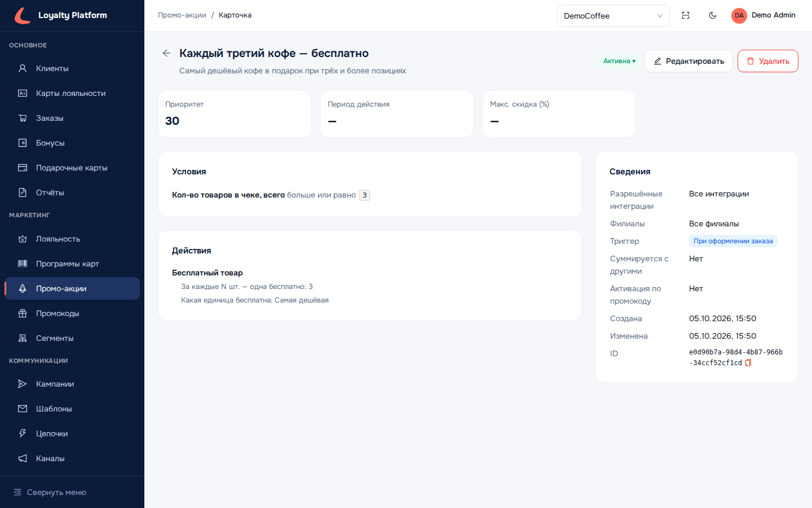Click the Удалить button
This screenshot has width=812, height=508.
coord(767,61)
